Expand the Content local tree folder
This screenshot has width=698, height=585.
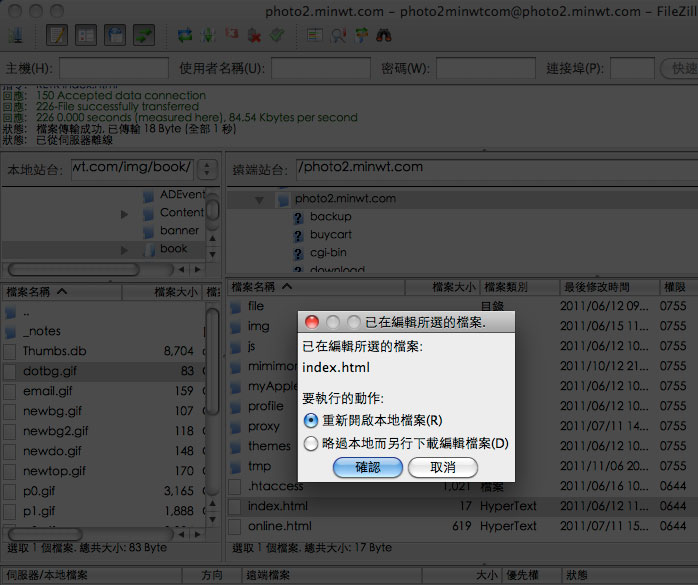124,214
